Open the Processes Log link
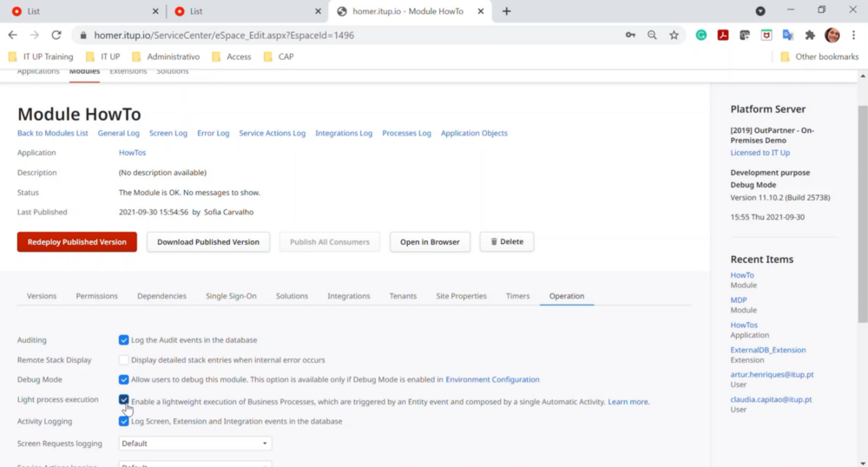Screen dimensions: 868x467 (x=406, y=134)
